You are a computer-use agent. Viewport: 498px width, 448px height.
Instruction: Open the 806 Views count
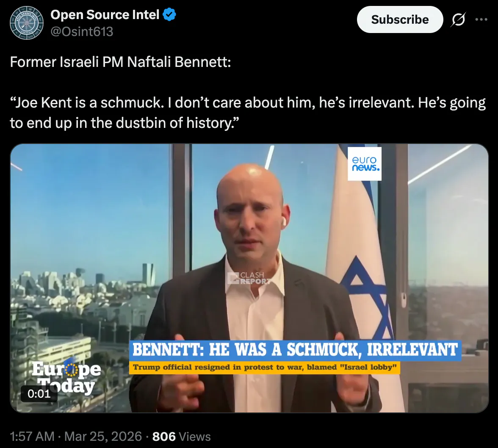point(181,437)
